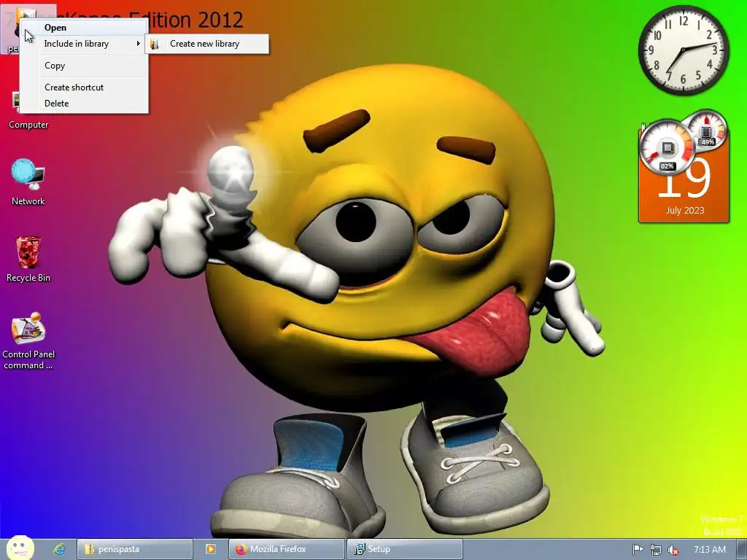Open the media player taskbar icon

pyautogui.click(x=211, y=549)
